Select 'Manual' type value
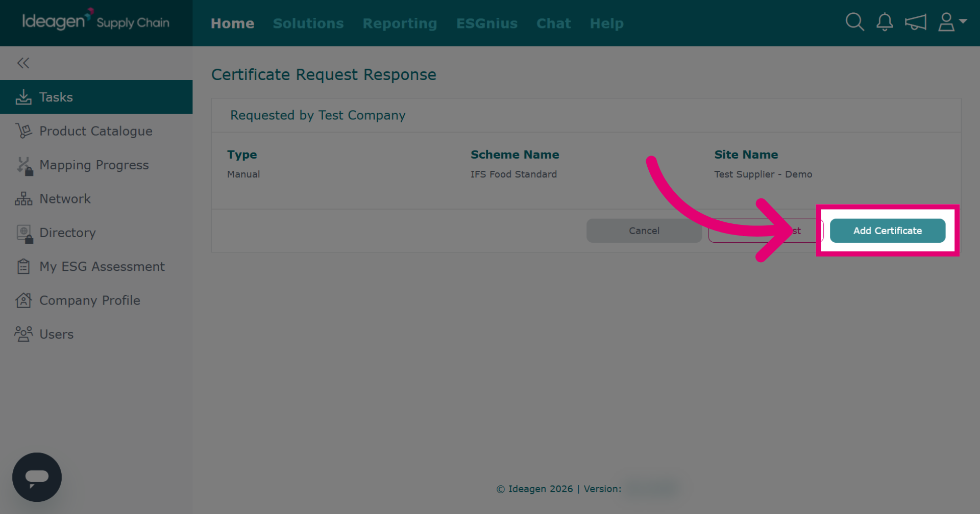This screenshot has width=980, height=514. pos(243,174)
